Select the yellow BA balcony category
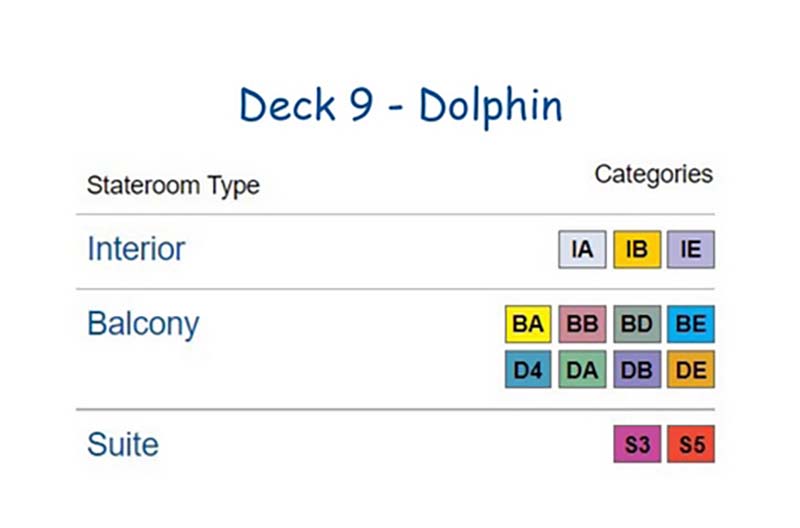 (x=528, y=324)
